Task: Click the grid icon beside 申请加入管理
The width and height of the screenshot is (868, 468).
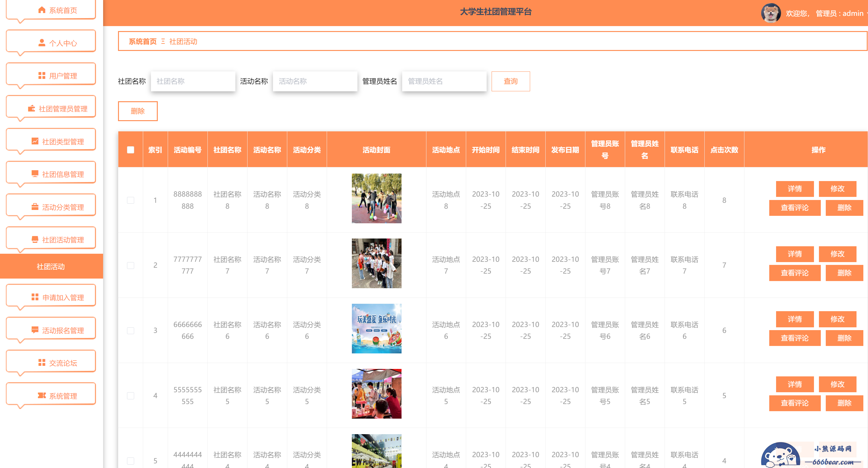Action: click(x=35, y=297)
